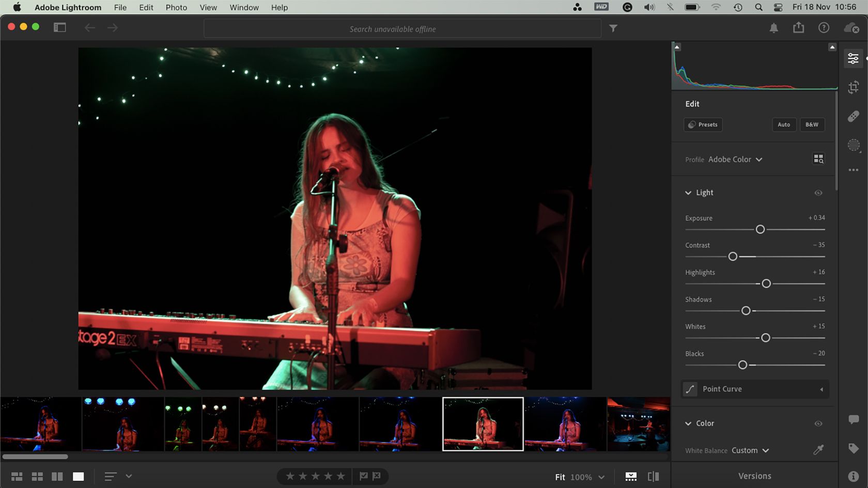Browse profiles with grid icon
The height and width of the screenshot is (488, 868).
(818, 159)
